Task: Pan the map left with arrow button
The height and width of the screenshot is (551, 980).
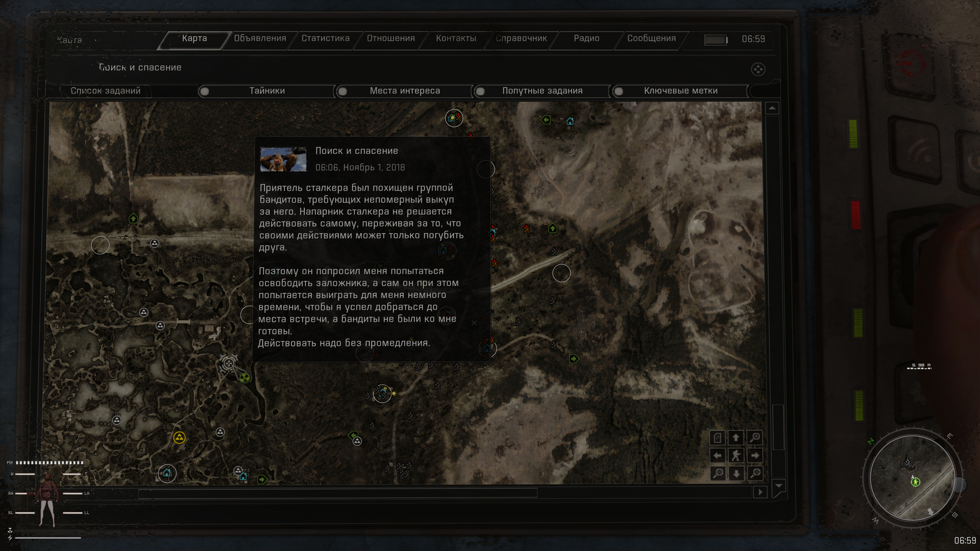Action: coord(718,455)
